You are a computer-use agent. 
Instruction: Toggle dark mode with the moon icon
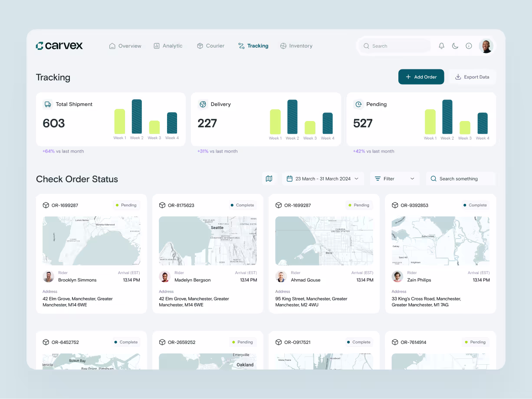(455, 46)
